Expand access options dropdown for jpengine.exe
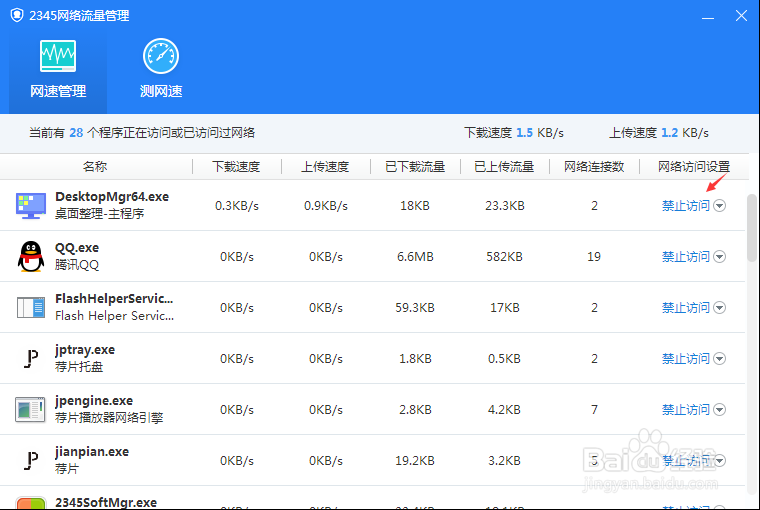This screenshot has width=760, height=510. tap(720, 410)
